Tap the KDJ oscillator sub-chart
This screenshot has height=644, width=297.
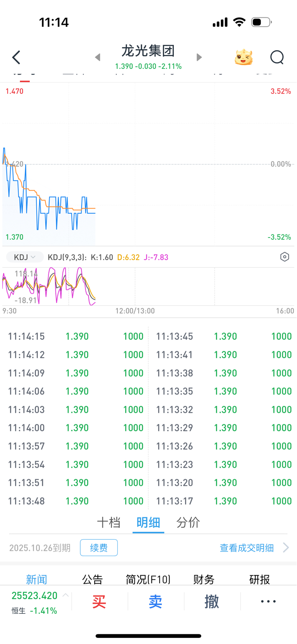tap(148, 286)
